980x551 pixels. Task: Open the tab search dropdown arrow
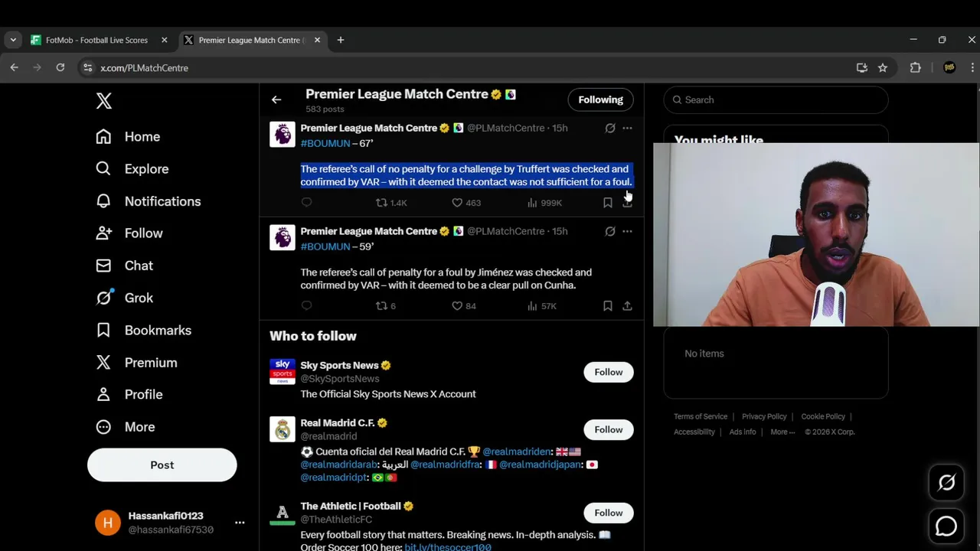click(x=13, y=40)
